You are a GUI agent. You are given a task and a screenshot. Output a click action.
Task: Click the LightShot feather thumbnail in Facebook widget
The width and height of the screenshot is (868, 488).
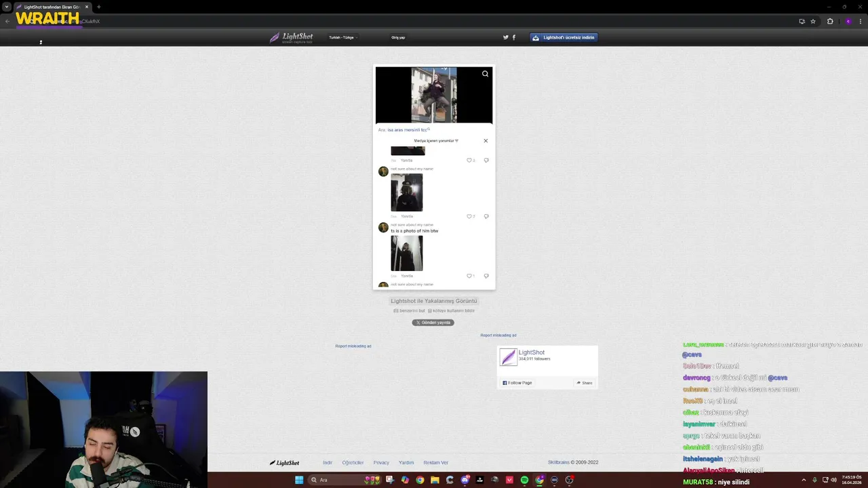click(x=508, y=357)
